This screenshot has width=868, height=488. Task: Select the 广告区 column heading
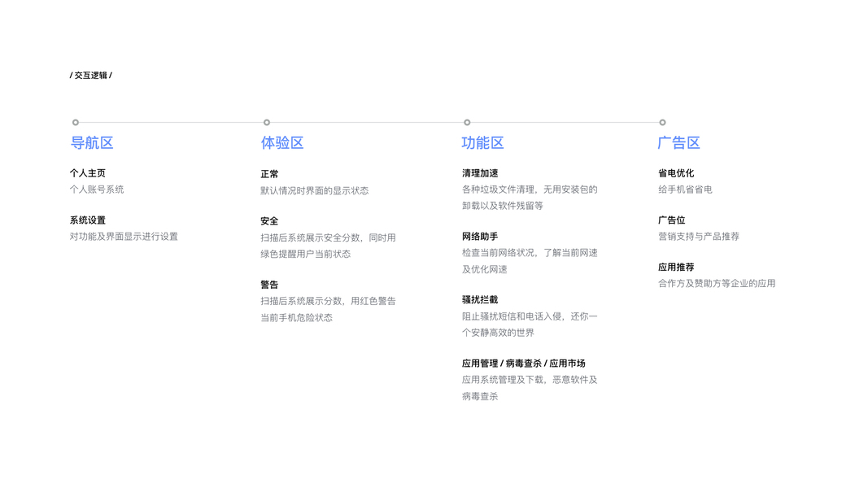point(678,143)
